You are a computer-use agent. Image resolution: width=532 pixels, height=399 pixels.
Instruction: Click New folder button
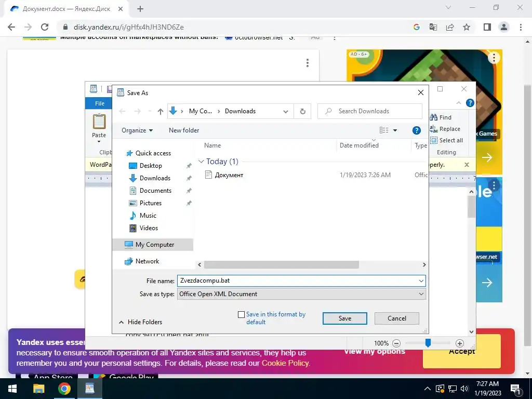(x=184, y=130)
